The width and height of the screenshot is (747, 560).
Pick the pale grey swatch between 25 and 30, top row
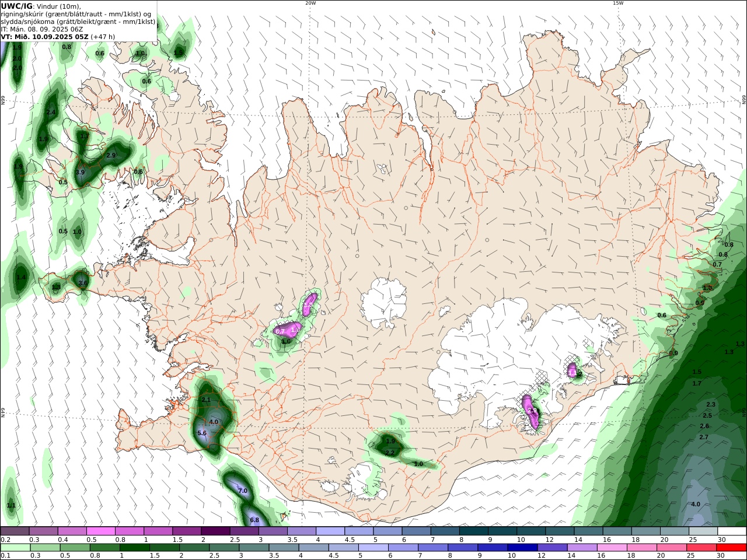[703, 531]
